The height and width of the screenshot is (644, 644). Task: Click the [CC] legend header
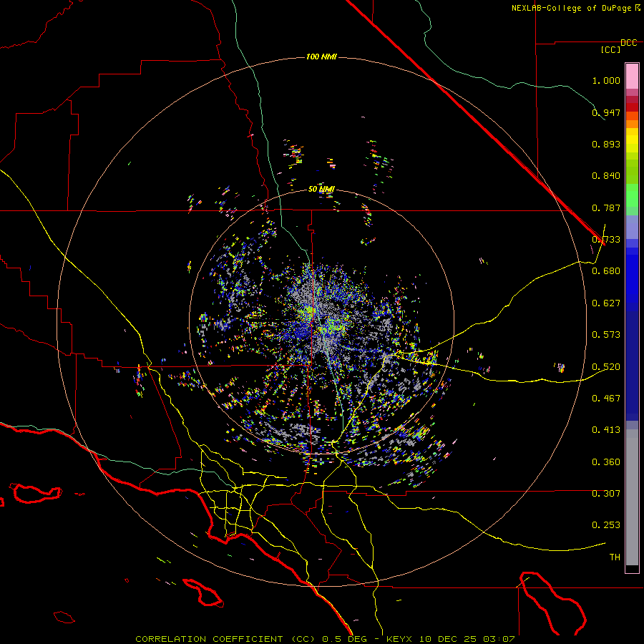(610, 49)
